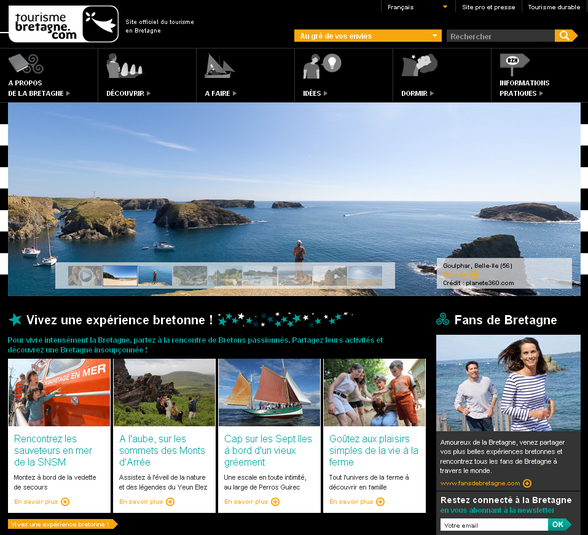The image size is (588, 535).
Task: Expand the Au gré de vos envies dropdown
Action: pos(368,36)
